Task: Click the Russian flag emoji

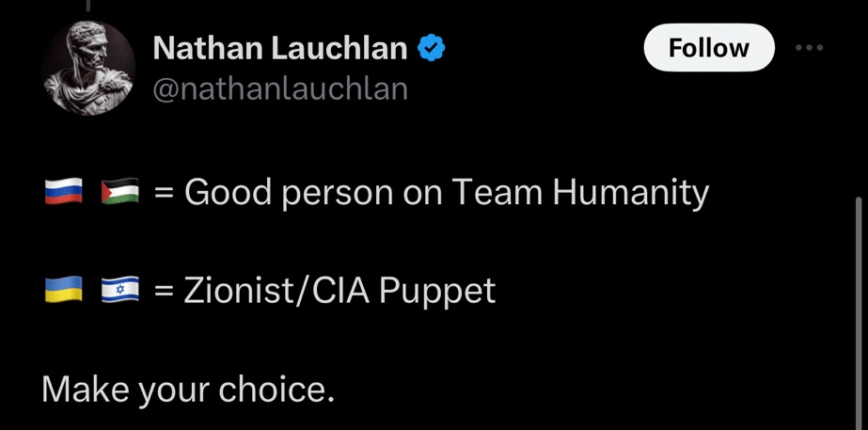Action: coord(64,193)
